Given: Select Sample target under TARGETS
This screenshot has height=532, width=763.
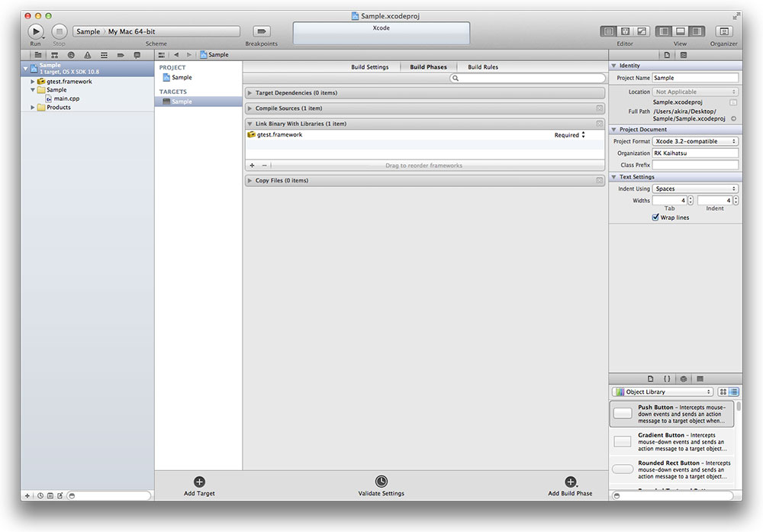Looking at the screenshot, I should tap(198, 102).
